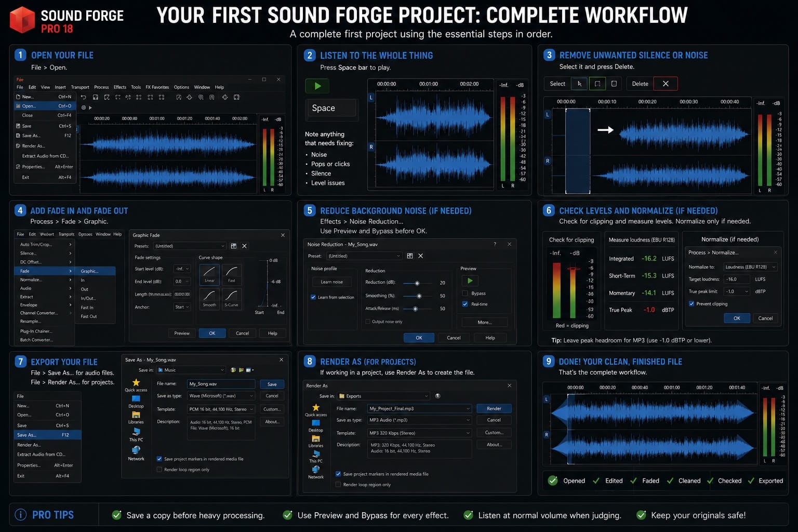Viewport: 798px width, 532px height.
Task: Choose the Linear curve shape
Action: tap(209, 274)
